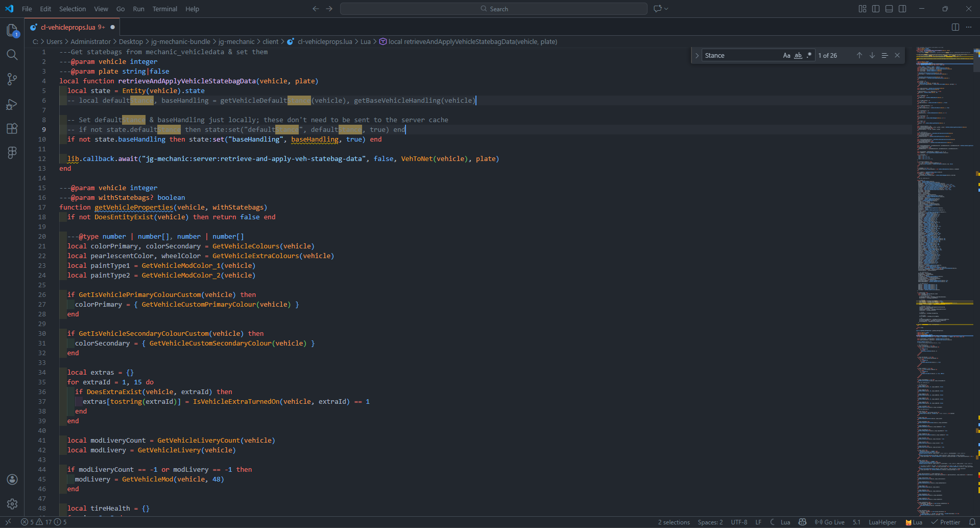This screenshot has height=528, width=980.
Task: Toggle Match Case in find widget
Action: [x=786, y=55]
